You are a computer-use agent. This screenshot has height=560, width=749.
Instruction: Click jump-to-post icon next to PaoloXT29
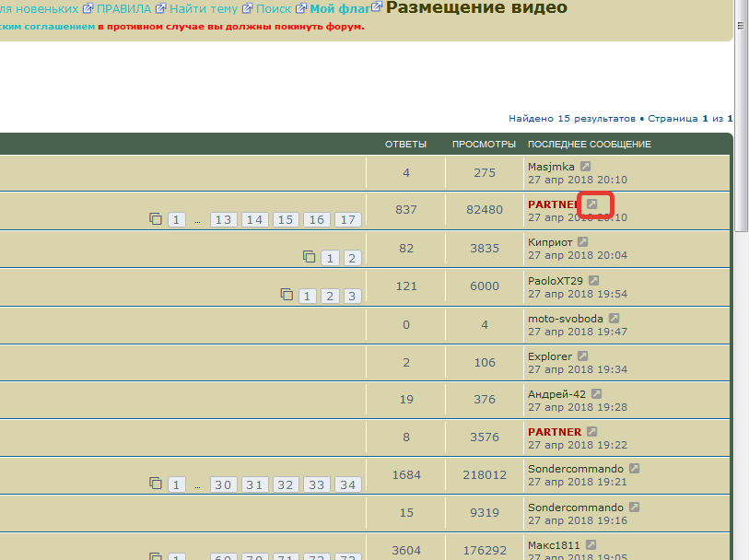594,280
